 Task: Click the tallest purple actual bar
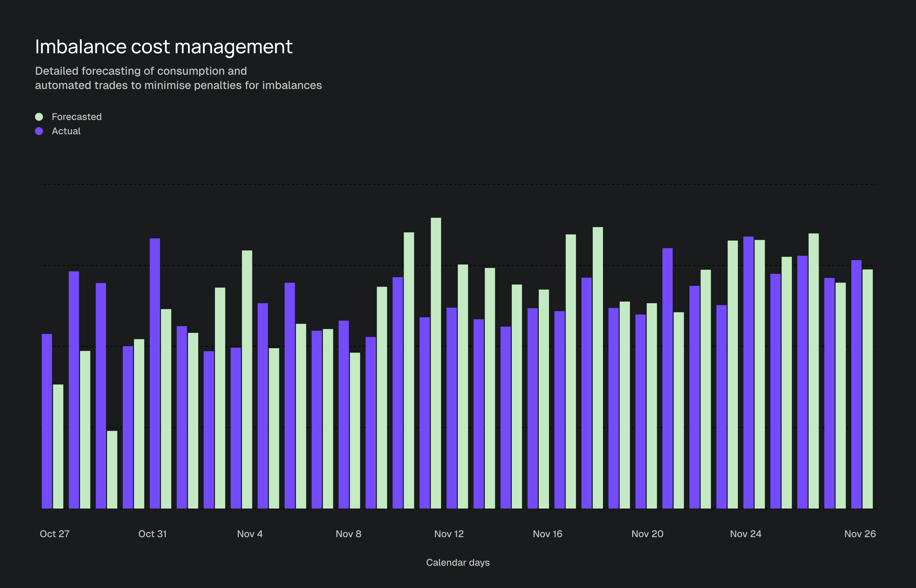[x=748, y=372]
